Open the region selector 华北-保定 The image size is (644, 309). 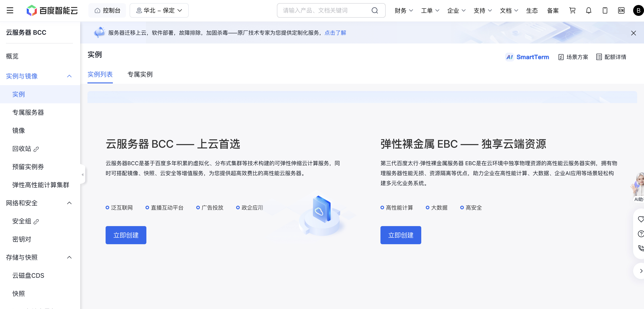159,10
